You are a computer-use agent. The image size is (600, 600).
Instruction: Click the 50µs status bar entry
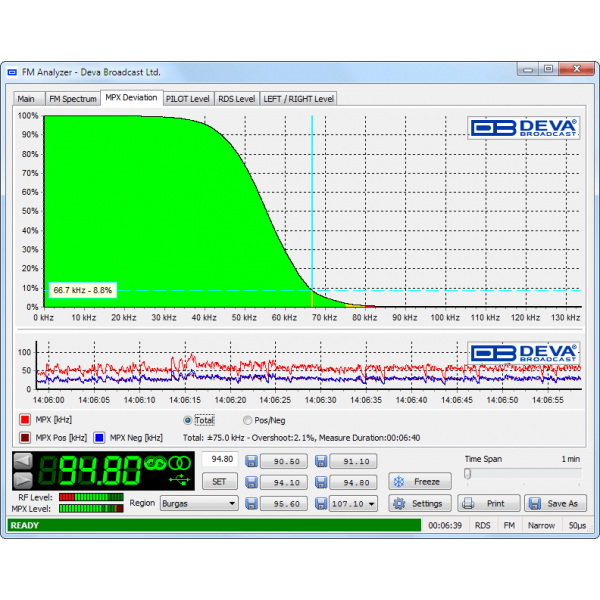point(577,525)
